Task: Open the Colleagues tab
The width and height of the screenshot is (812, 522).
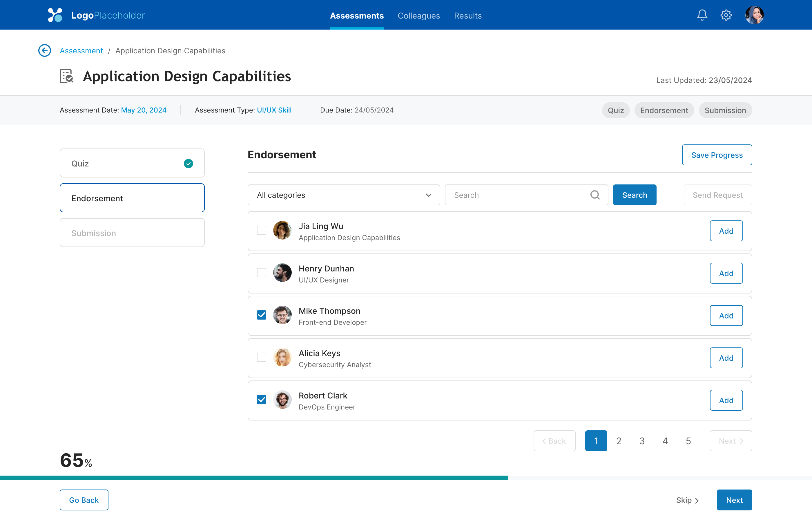Action: tap(418, 16)
